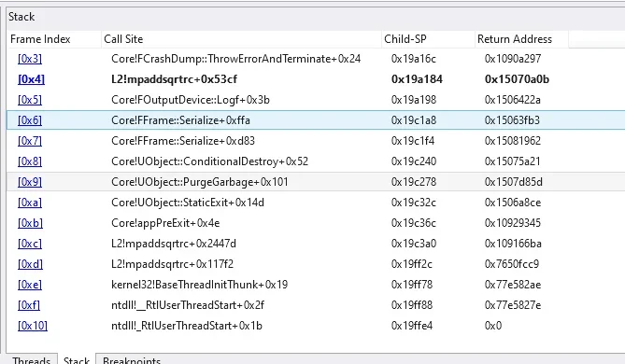Click return address 0x15070a0b cell
Screen dimensions: 625x364
(517, 79)
